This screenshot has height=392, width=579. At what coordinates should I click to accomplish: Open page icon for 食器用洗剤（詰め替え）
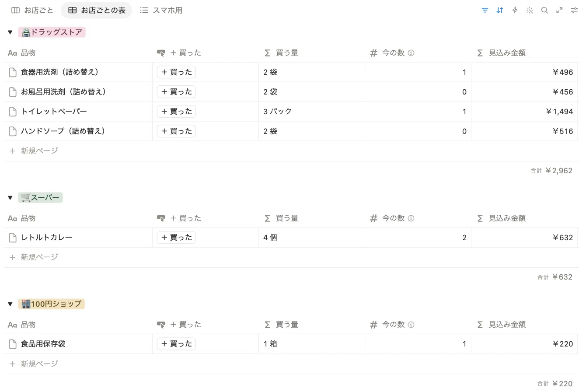pos(13,72)
